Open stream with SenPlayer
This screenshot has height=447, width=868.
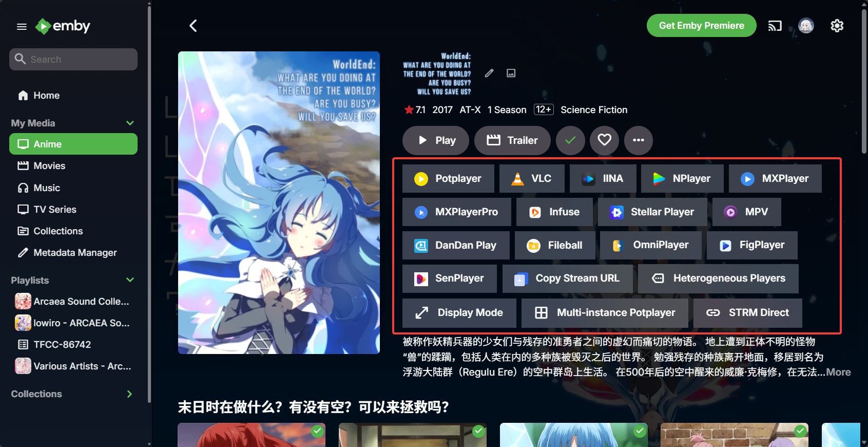pos(450,278)
